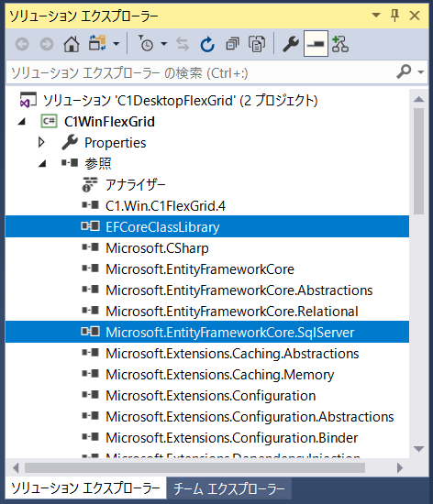Click the references icon next to 参照

70,162
